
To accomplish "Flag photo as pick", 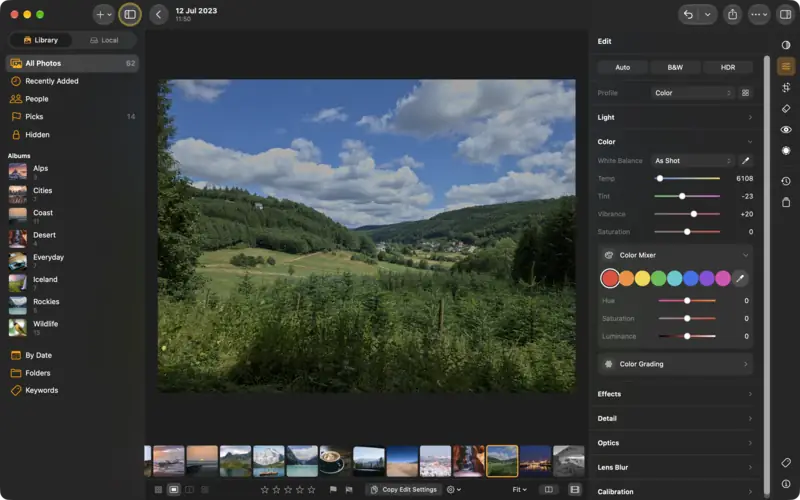I will coord(333,490).
